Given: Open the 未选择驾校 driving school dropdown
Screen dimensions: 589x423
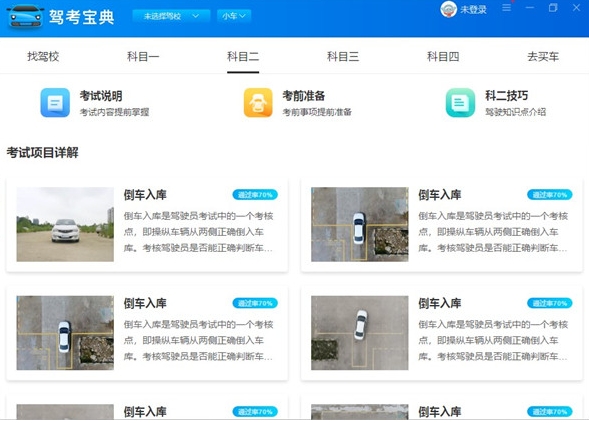Looking at the screenshot, I should [171, 16].
